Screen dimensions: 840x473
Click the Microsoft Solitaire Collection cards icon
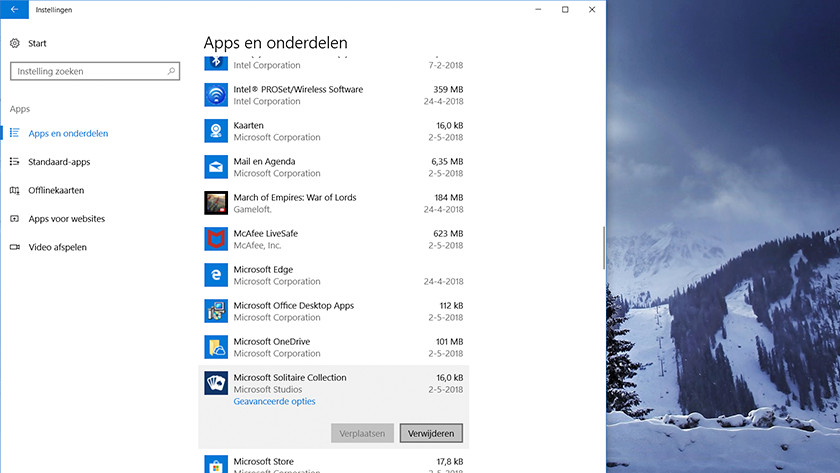(x=217, y=384)
